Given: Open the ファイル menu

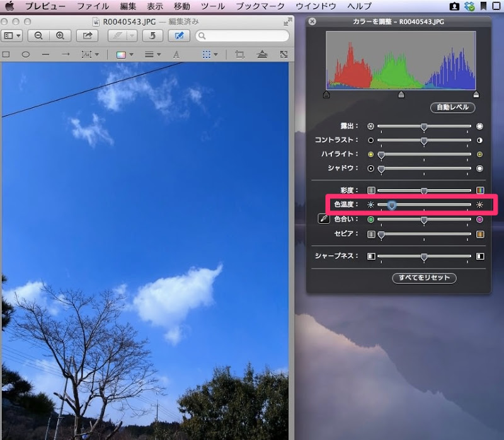Looking at the screenshot, I should 93,6.
